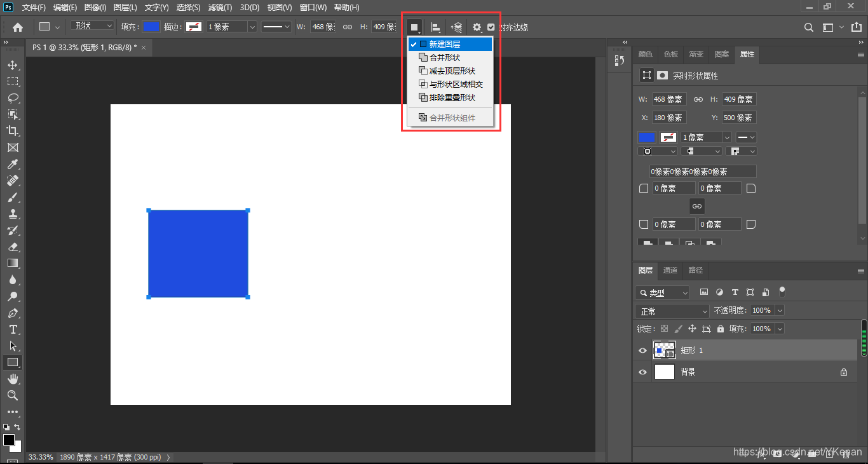Open the 类型 layer filter dropdown
This screenshot has width=868, height=464.
click(x=662, y=292)
